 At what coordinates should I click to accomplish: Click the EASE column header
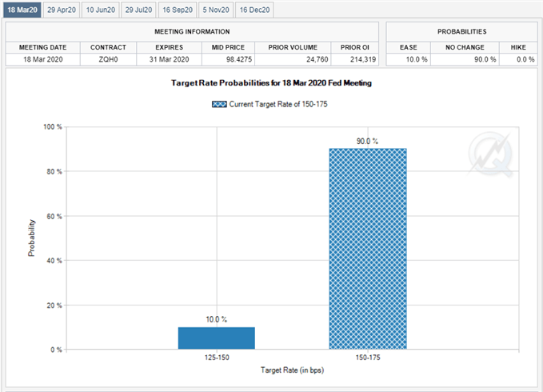tap(409, 47)
